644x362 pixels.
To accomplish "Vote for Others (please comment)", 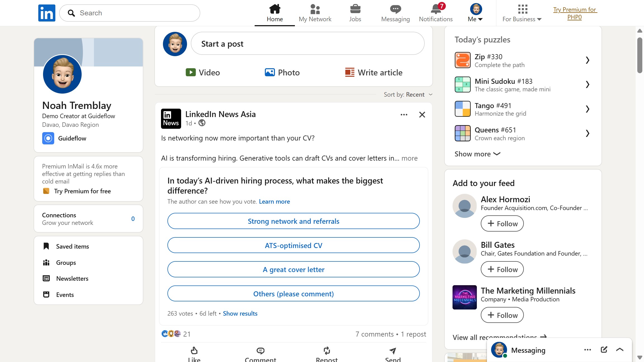I will click(293, 294).
